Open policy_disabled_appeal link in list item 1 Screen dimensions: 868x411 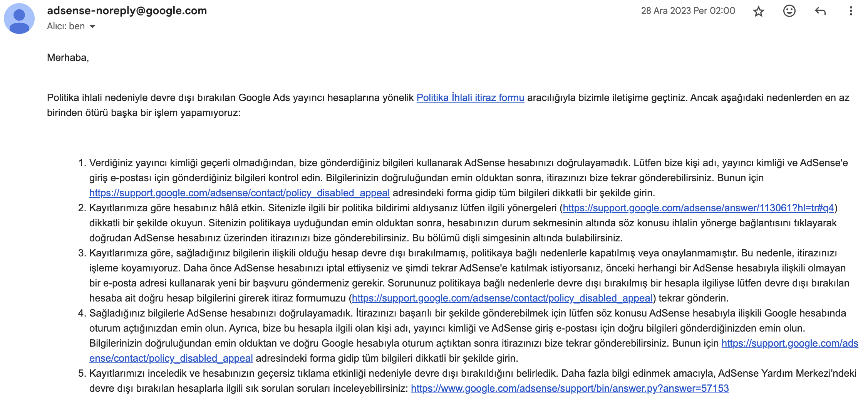coord(240,193)
